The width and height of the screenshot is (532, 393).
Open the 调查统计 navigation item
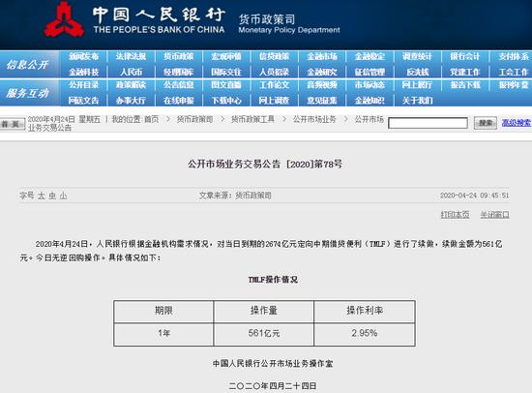click(417, 56)
